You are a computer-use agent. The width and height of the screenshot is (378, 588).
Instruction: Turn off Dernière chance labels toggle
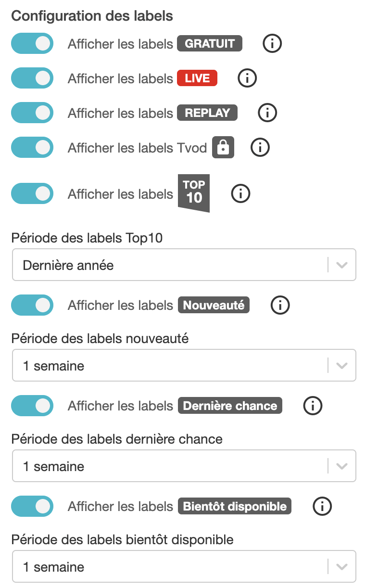(32, 406)
